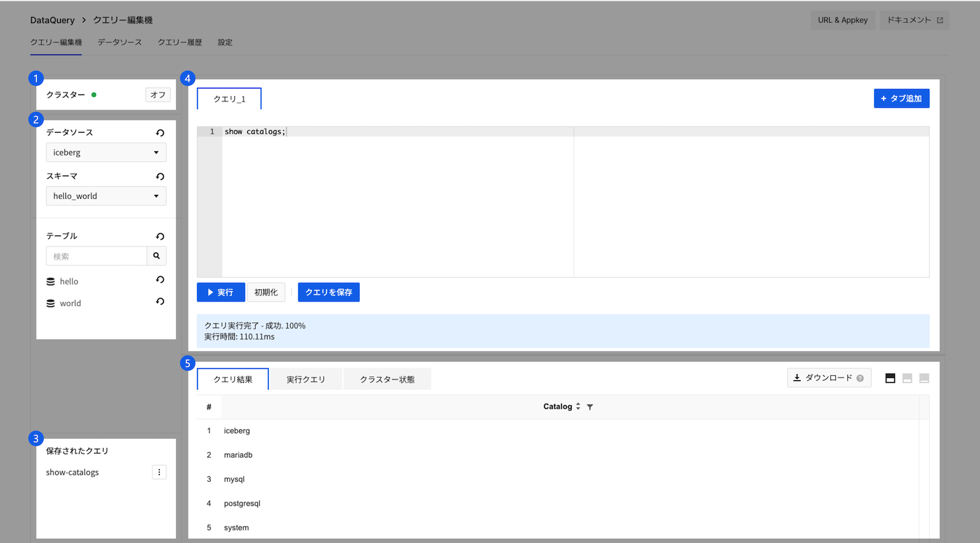This screenshot has height=543, width=980.
Task: Sort the Catalog column
Action: pos(578,407)
